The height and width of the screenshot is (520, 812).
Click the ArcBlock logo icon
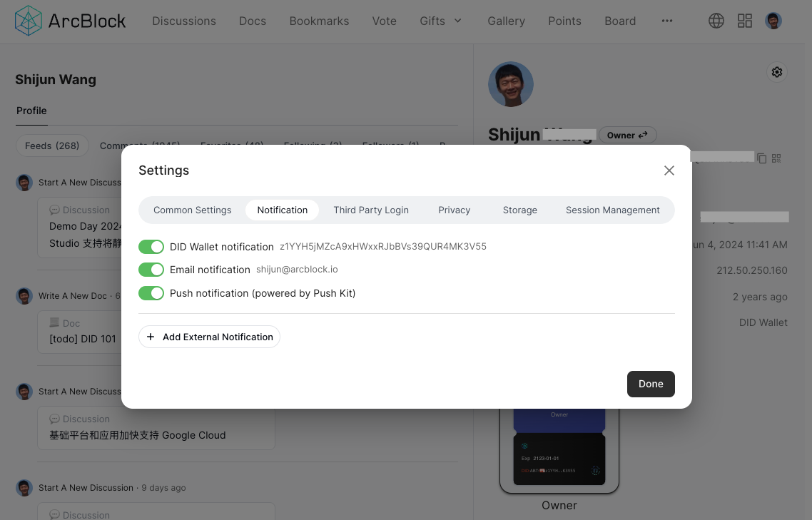29,21
